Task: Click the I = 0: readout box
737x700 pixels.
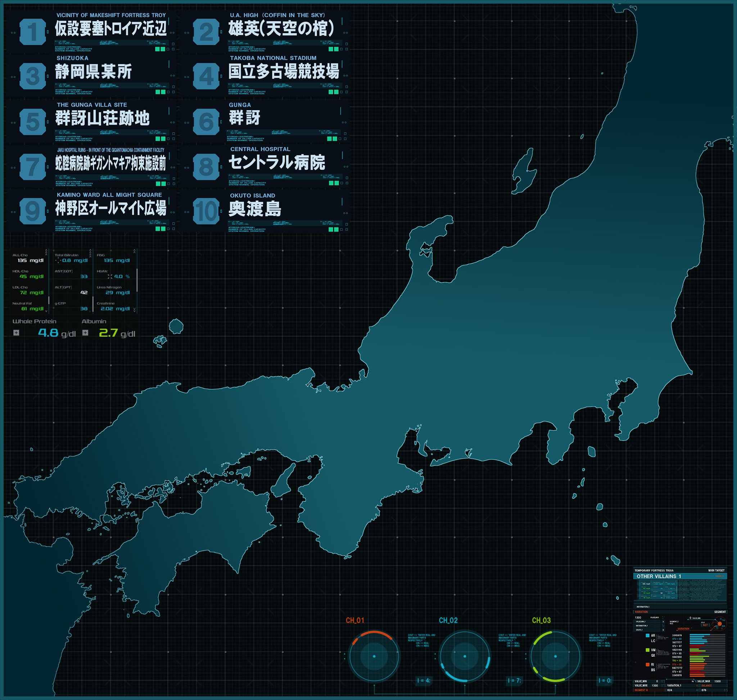Action: click(605, 681)
